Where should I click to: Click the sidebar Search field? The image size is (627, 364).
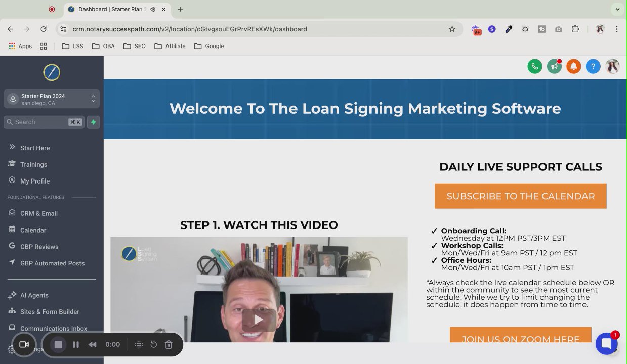(x=44, y=122)
